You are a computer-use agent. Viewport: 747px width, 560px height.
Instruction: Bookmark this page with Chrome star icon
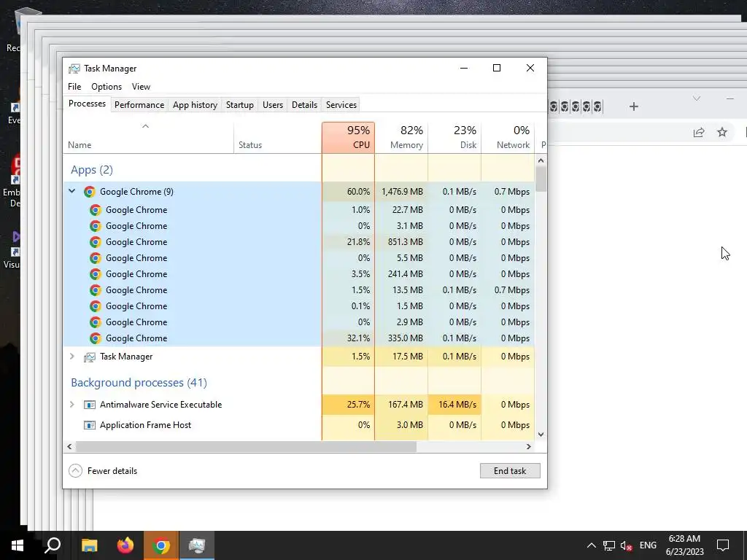tap(722, 132)
